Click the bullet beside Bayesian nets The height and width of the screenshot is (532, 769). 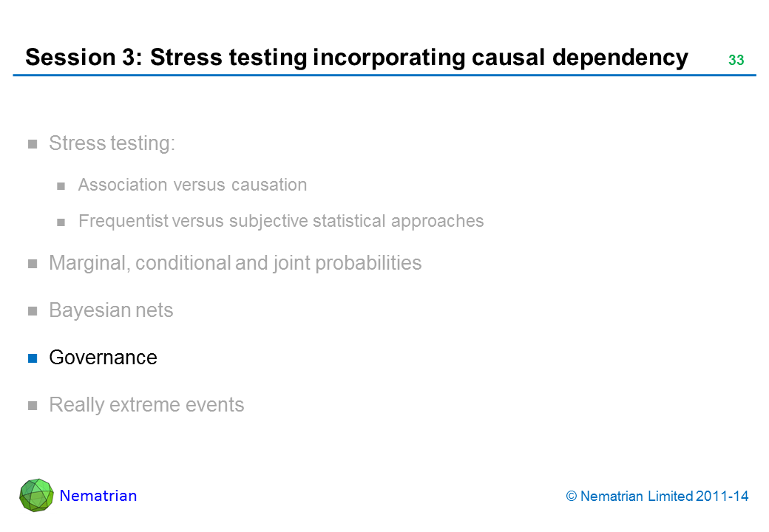point(33,311)
